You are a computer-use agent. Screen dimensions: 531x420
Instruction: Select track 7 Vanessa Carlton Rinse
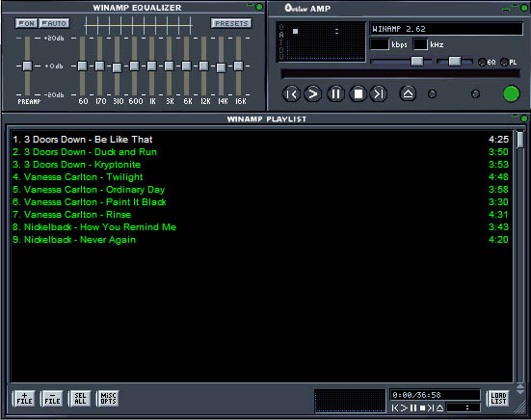(x=261, y=214)
